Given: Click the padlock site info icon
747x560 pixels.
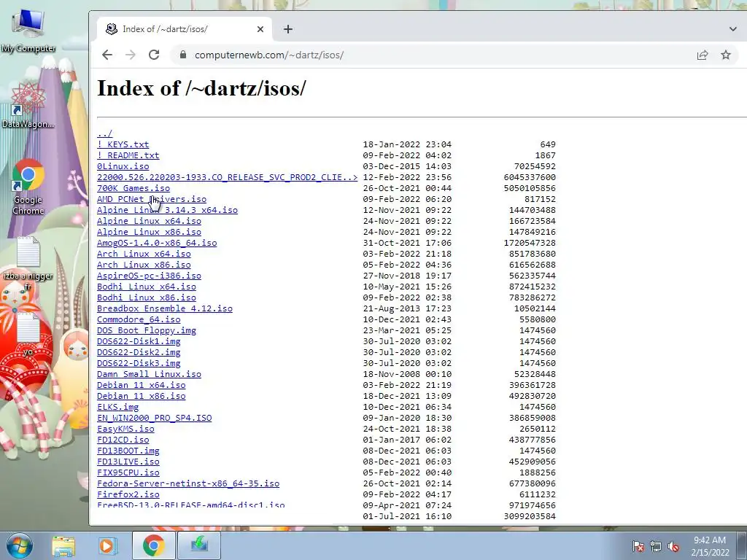Looking at the screenshot, I should [x=183, y=55].
